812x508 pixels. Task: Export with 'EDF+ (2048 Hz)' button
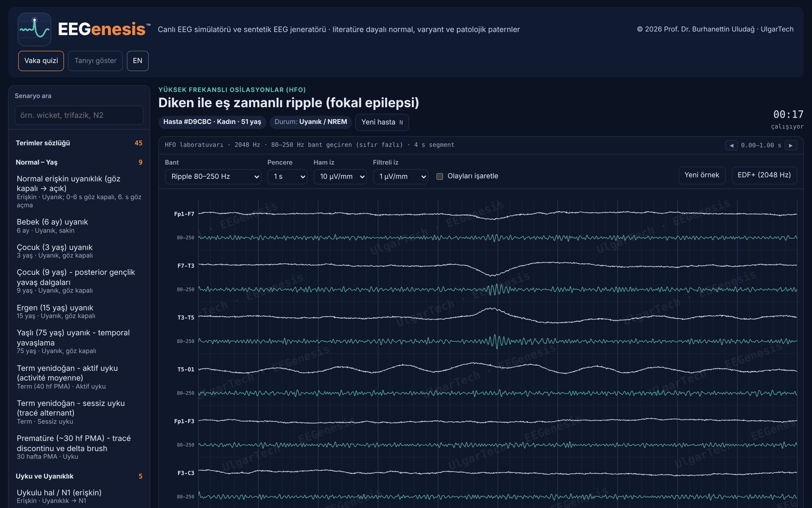pyautogui.click(x=764, y=175)
